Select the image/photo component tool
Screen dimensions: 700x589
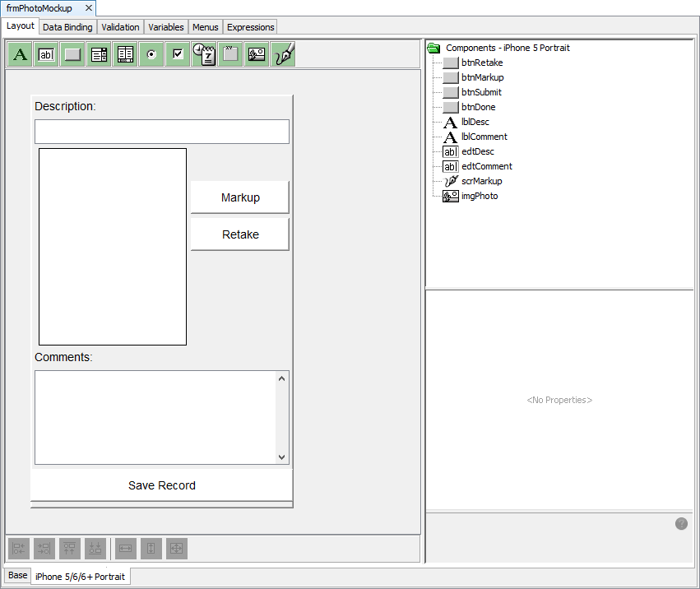pos(257,54)
